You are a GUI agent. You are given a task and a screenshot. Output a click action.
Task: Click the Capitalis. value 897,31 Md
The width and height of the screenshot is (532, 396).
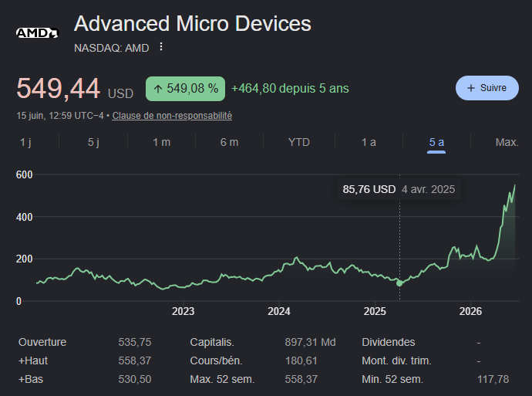coord(310,342)
